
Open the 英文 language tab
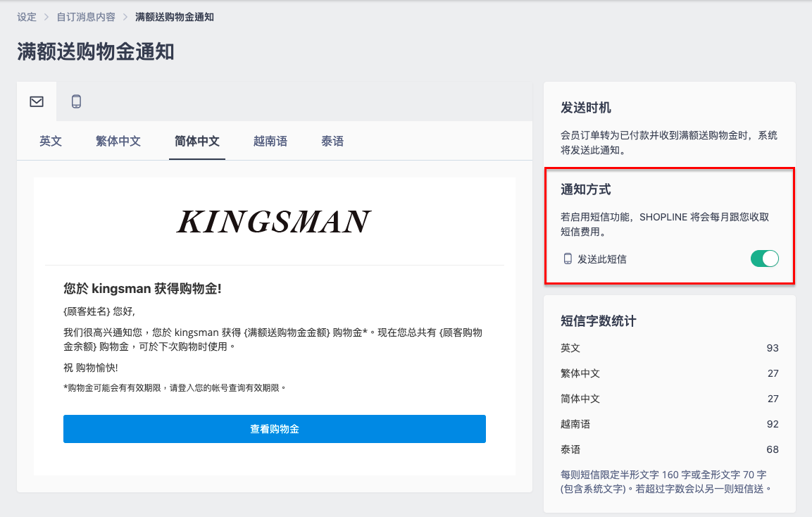coord(51,142)
